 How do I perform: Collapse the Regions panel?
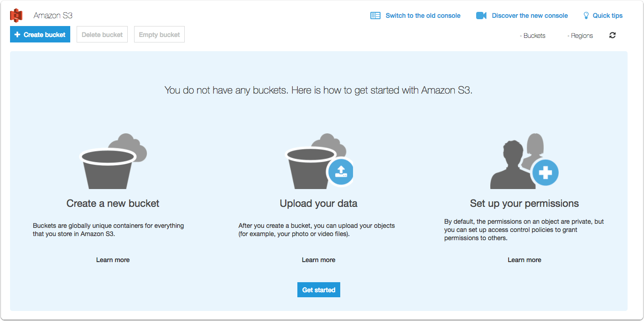pyautogui.click(x=580, y=35)
